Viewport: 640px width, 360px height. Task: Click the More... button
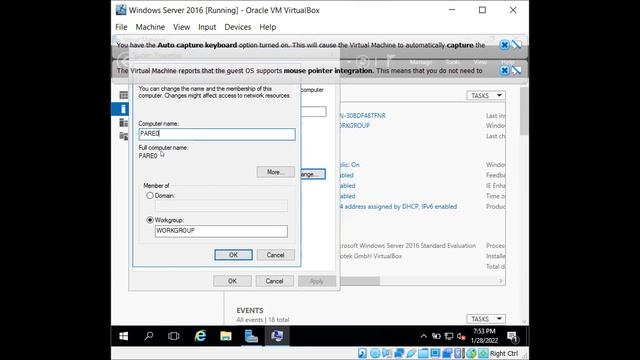point(276,172)
